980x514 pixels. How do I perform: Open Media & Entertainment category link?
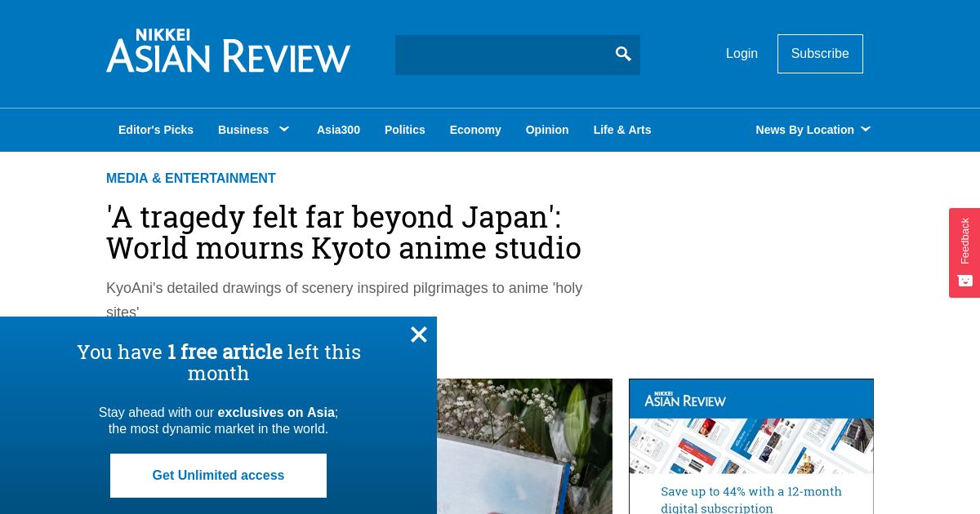[191, 179]
